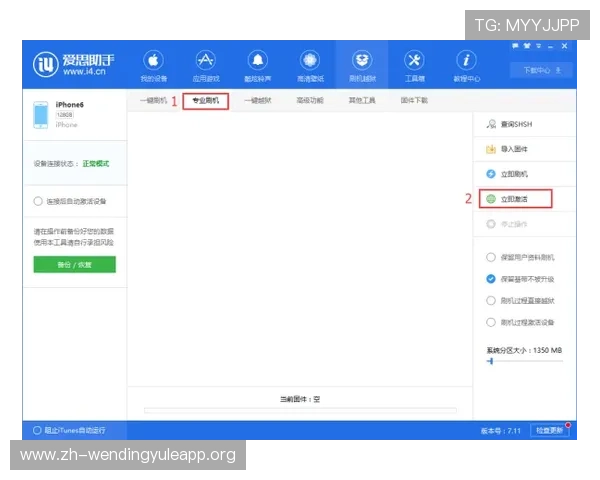Select 刷机过程直接越狱 option
This screenshot has width=600, height=480.
point(491,300)
